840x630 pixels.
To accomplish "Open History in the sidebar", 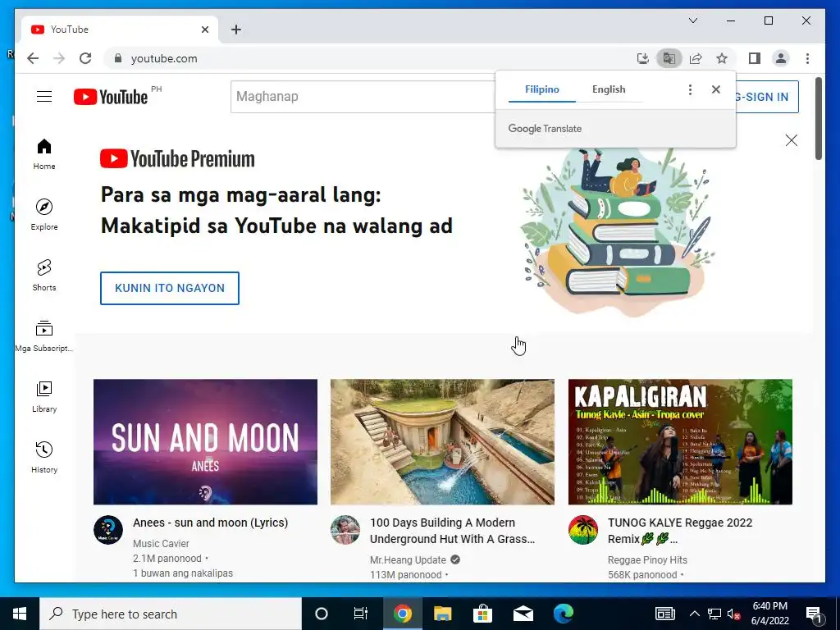I will [44, 457].
